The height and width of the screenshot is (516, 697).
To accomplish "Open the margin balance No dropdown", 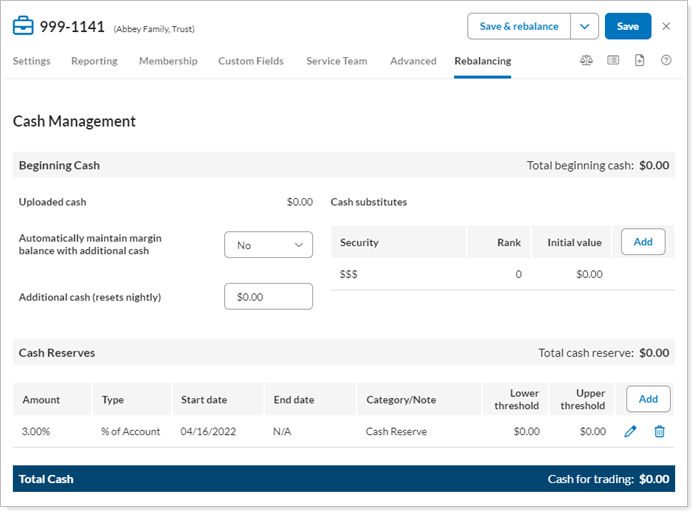I will (268, 244).
